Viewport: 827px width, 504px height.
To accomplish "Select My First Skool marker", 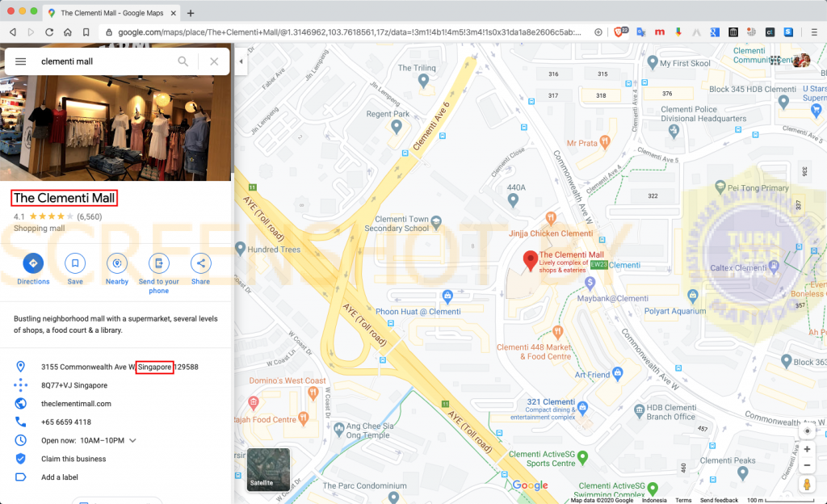I will (x=653, y=62).
